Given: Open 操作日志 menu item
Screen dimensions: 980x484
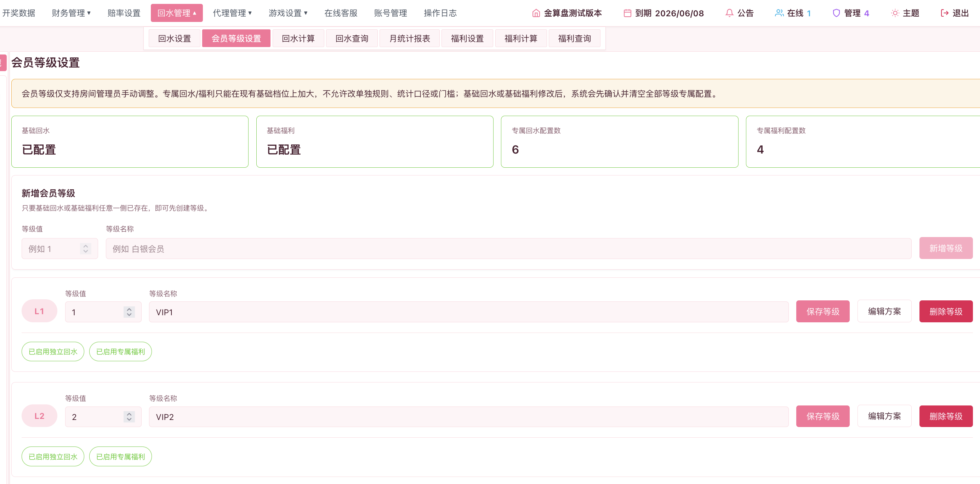Looking at the screenshot, I should tap(440, 13).
